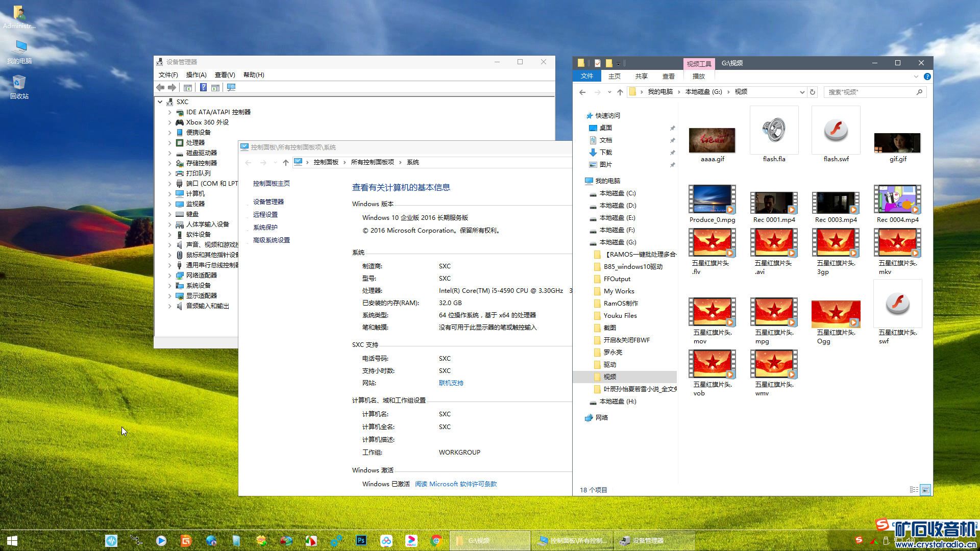This screenshot has height=551, width=980.
Task: Open 高级系统设置 in the system panel sidebar
Action: click(x=271, y=240)
